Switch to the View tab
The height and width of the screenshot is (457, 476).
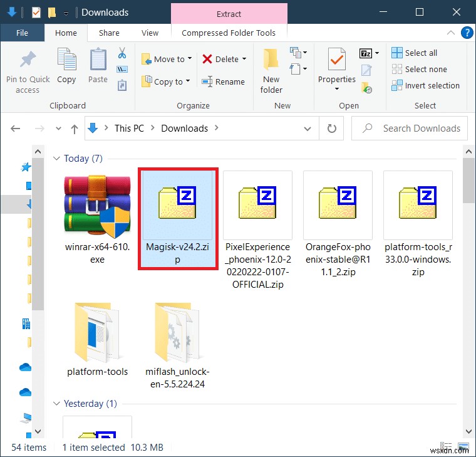point(150,33)
